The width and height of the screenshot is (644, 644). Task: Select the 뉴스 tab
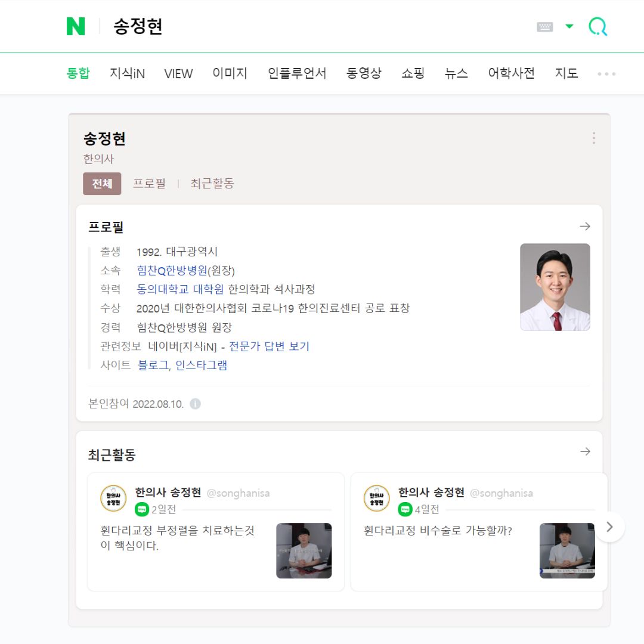click(456, 73)
